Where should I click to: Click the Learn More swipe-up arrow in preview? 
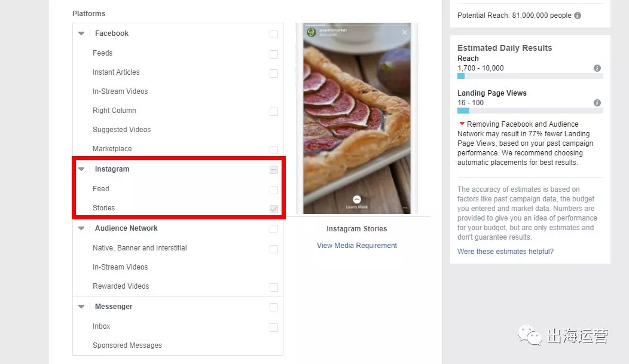point(357,200)
